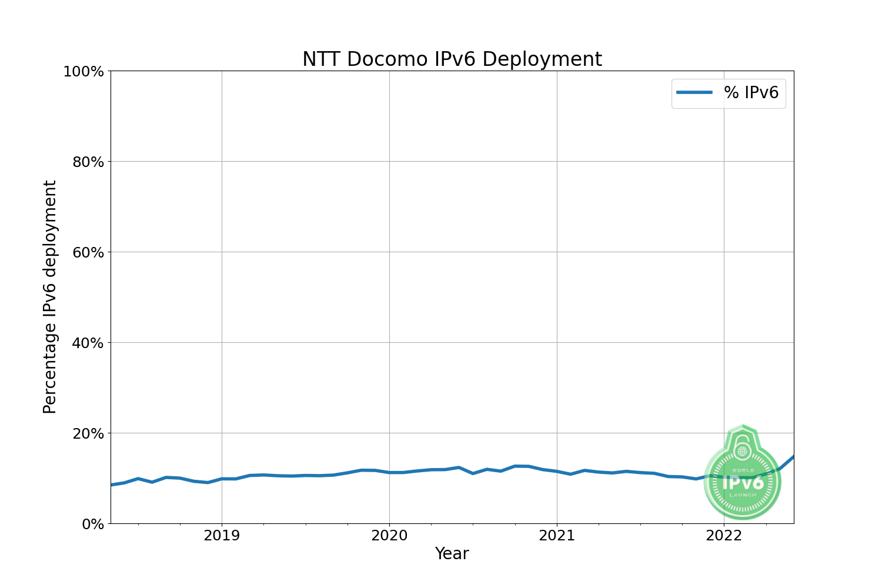Click the blue data line at 2019 gridline
This screenshot has width=882, height=588.
(x=222, y=479)
